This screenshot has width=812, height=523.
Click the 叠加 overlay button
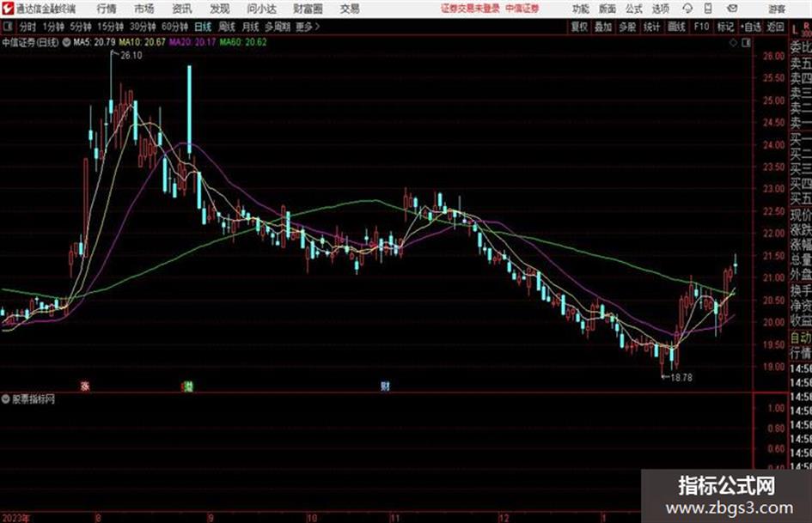(x=603, y=27)
